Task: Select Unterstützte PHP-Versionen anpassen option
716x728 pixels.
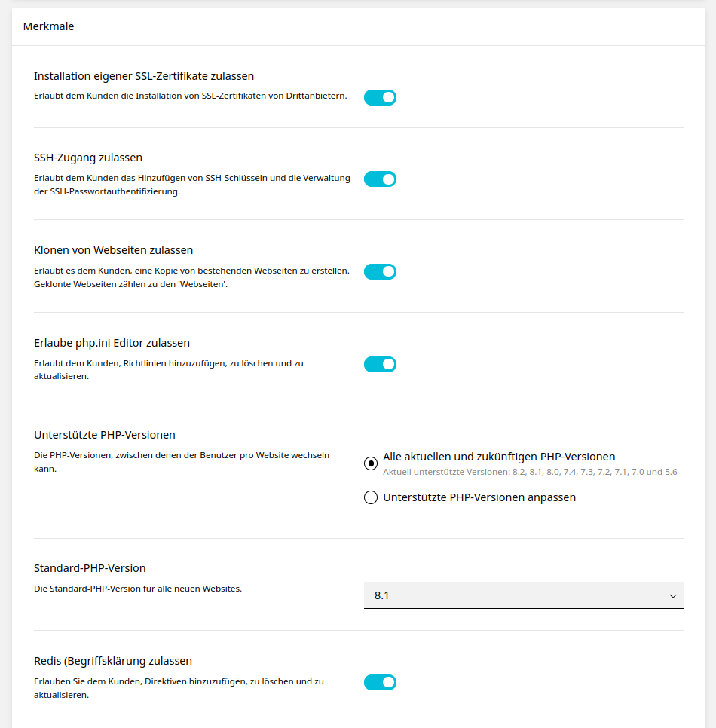Action: click(x=371, y=497)
